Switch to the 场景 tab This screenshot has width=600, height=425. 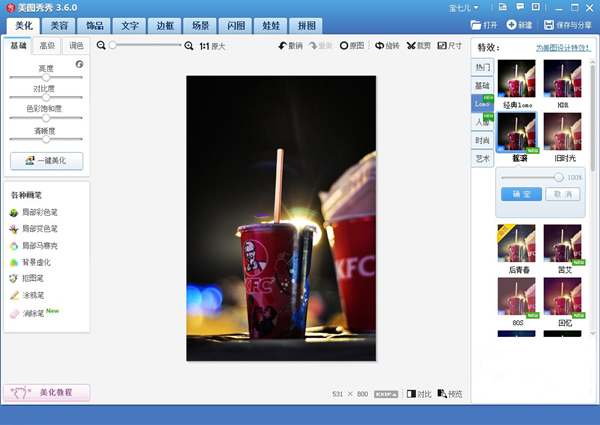tap(200, 26)
